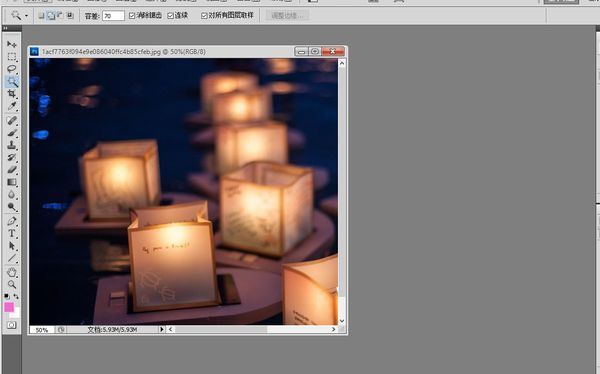The height and width of the screenshot is (374, 600).
Task: Select the Crop tool
Action: coord(11,94)
